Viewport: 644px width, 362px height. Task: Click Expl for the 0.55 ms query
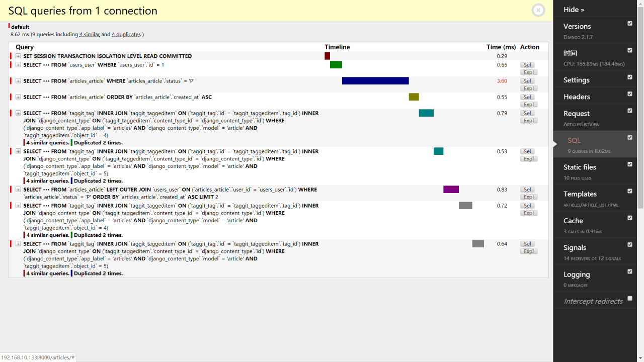pos(529,105)
